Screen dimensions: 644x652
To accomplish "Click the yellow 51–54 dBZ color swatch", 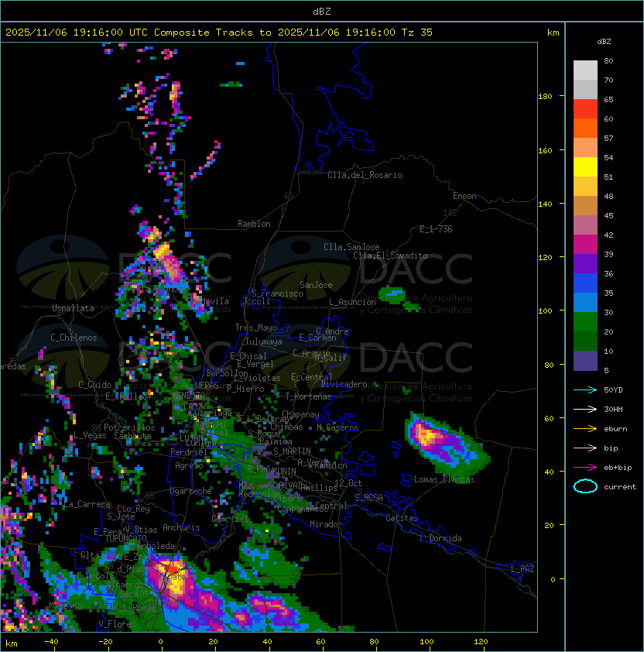I will click(585, 167).
